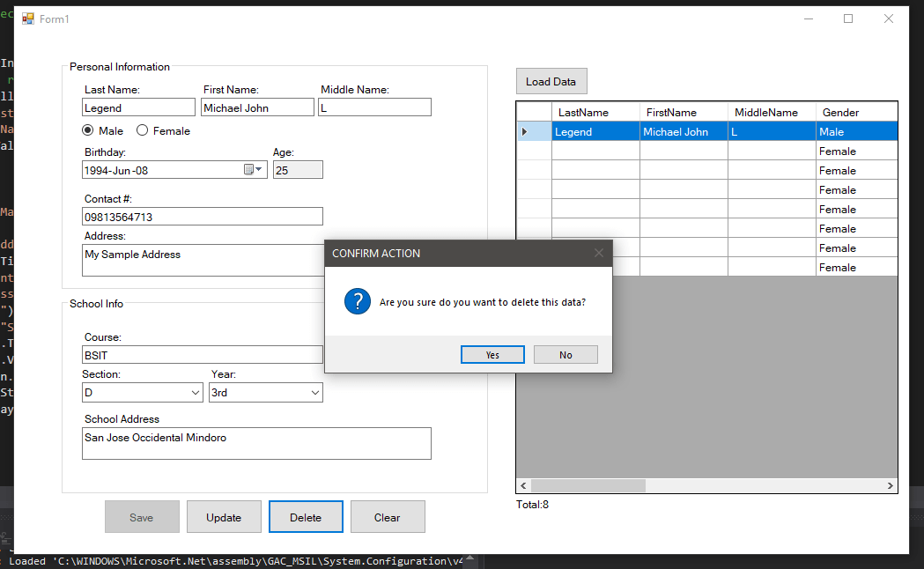Click the right arrow of the grid scrollbar

(x=891, y=485)
